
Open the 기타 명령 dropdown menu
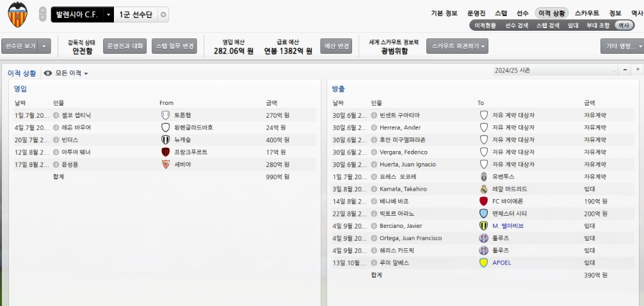point(622,46)
